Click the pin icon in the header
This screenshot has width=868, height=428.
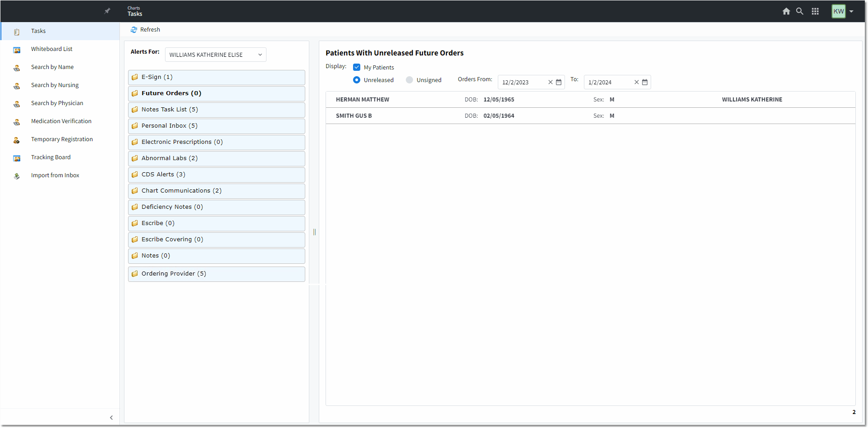click(107, 11)
